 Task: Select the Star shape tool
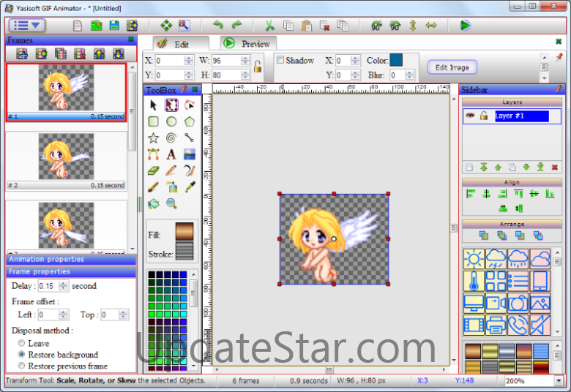pyautogui.click(x=153, y=138)
